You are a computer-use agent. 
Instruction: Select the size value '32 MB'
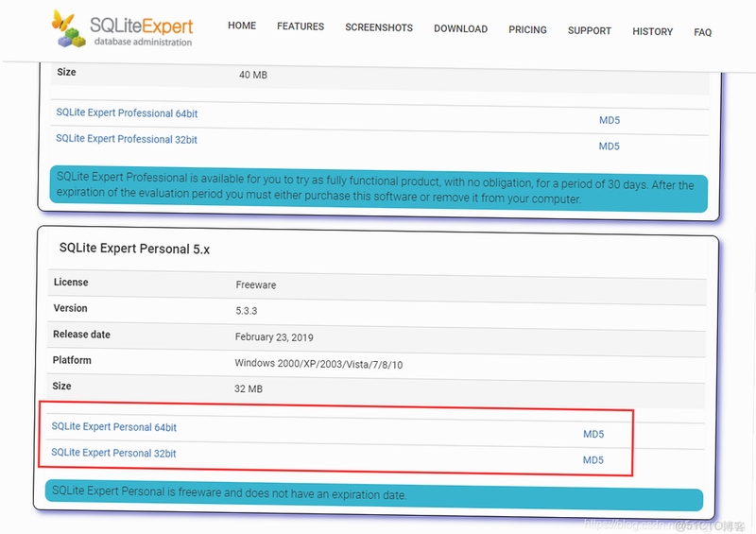tap(249, 388)
